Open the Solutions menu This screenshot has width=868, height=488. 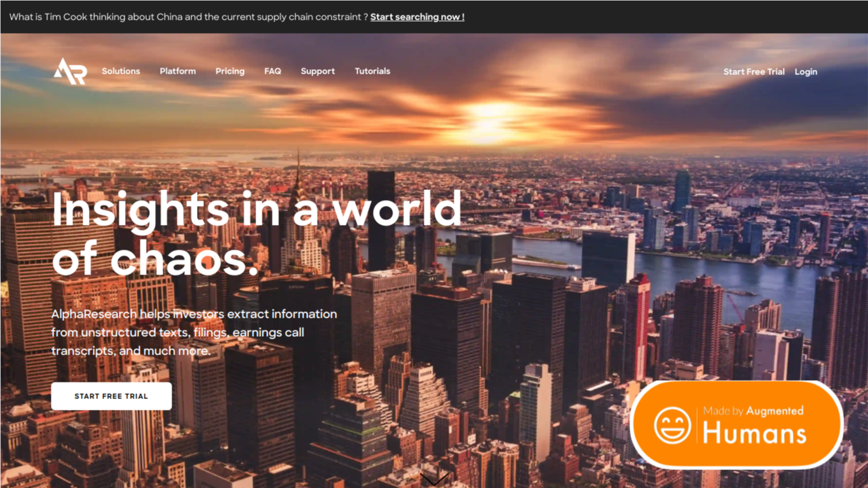click(121, 71)
